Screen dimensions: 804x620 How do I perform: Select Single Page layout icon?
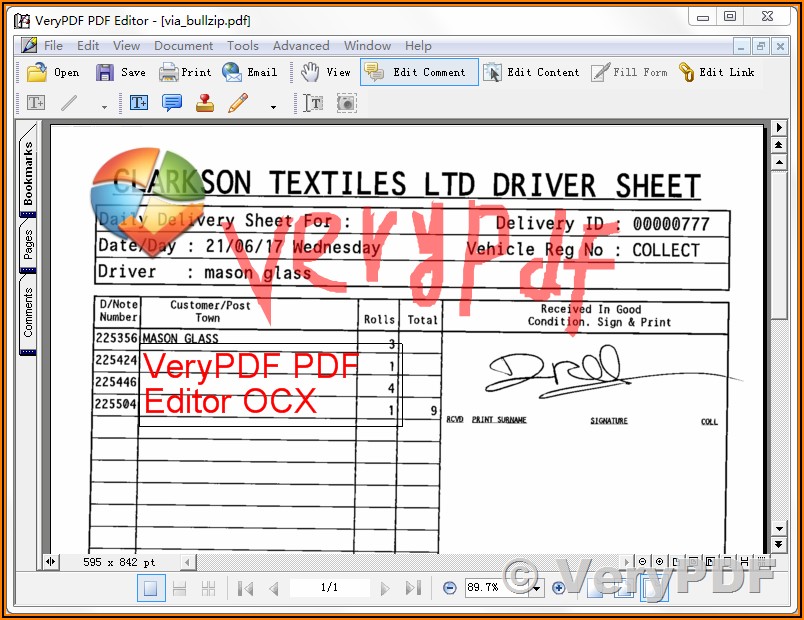click(151, 588)
